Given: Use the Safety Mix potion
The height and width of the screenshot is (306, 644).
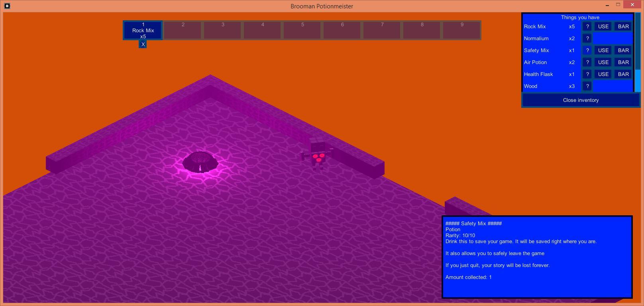Looking at the screenshot, I should tap(603, 51).
